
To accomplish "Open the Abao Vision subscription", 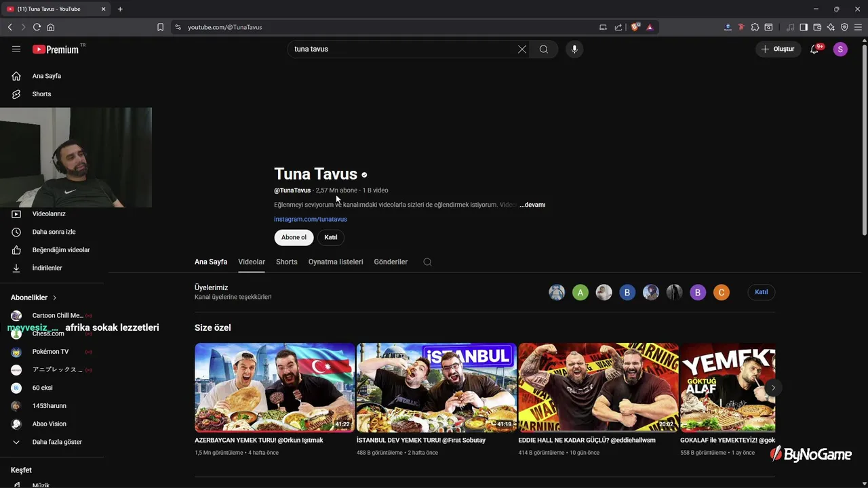I will point(49,424).
